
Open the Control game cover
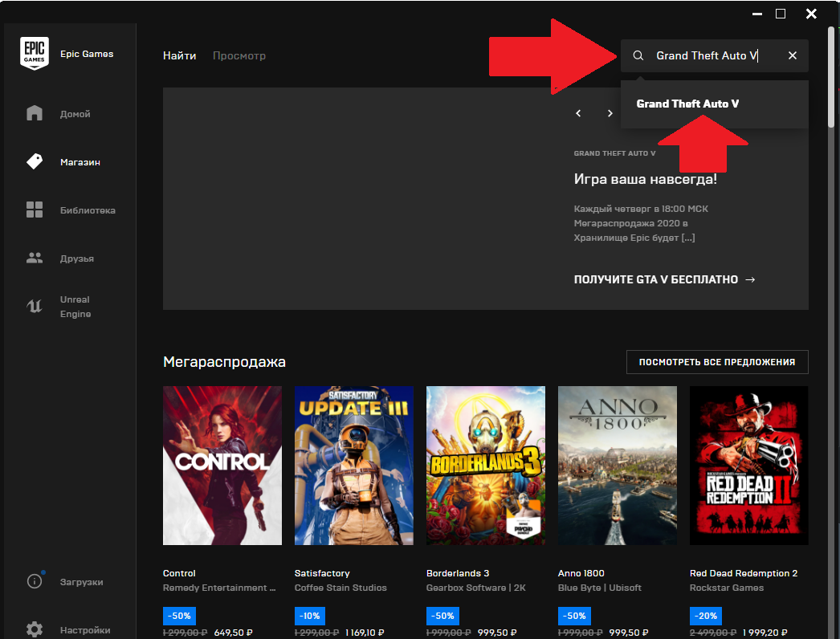[222, 466]
